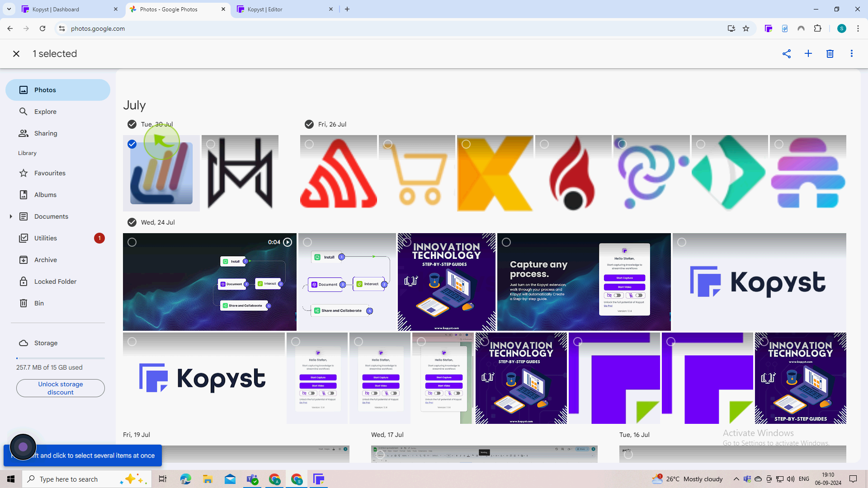Click the storage usage progress bar
The image size is (868, 488).
pos(61,358)
